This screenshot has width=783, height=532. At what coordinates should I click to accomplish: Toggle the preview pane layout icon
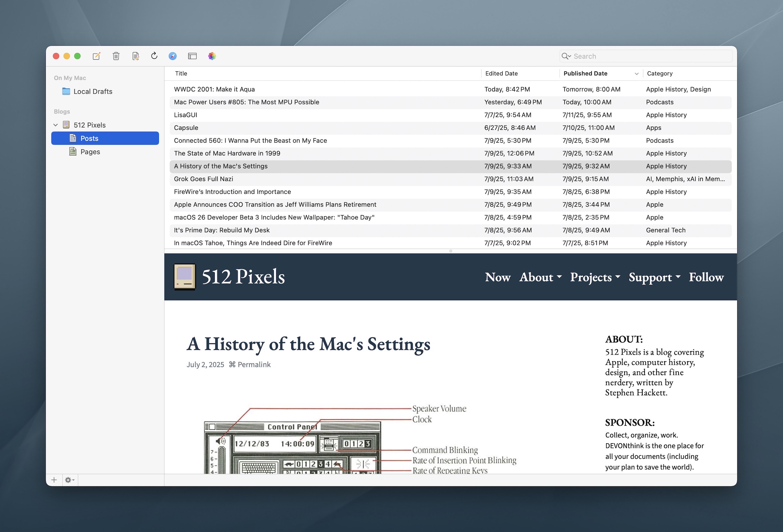192,56
